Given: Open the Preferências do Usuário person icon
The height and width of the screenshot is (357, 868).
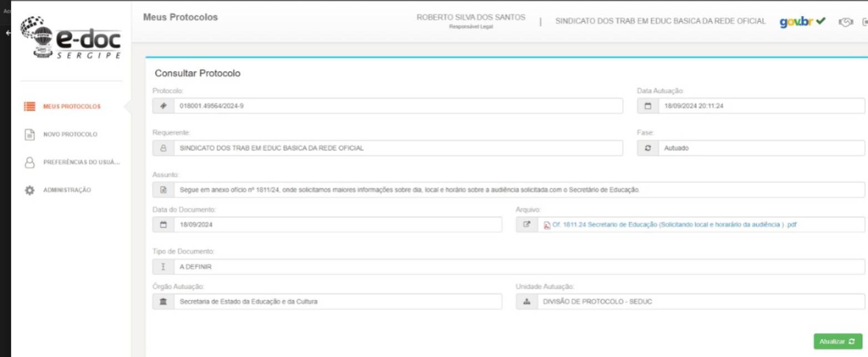Looking at the screenshot, I should click(30, 162).
